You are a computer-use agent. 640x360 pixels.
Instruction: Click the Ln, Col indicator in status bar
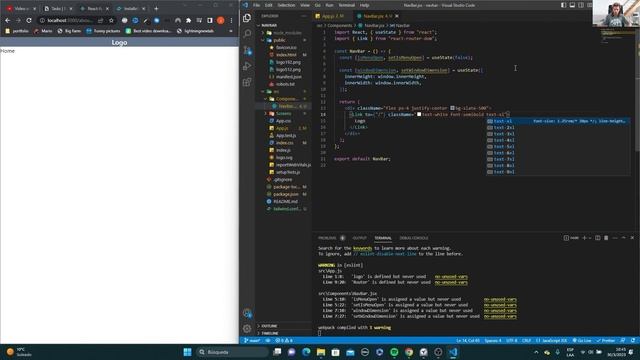point(468,340)
